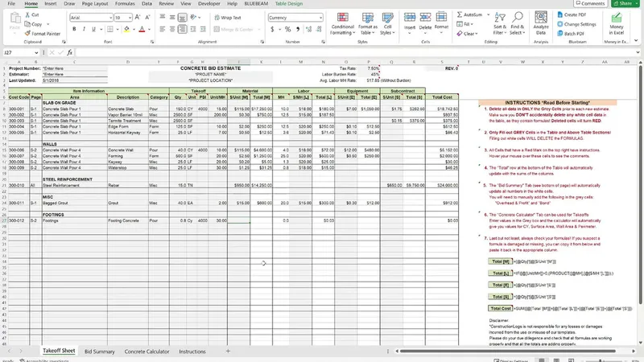This screenshot has height=362, width=644.
Task: Apply Accounting dollar number format
Action: 272,29
